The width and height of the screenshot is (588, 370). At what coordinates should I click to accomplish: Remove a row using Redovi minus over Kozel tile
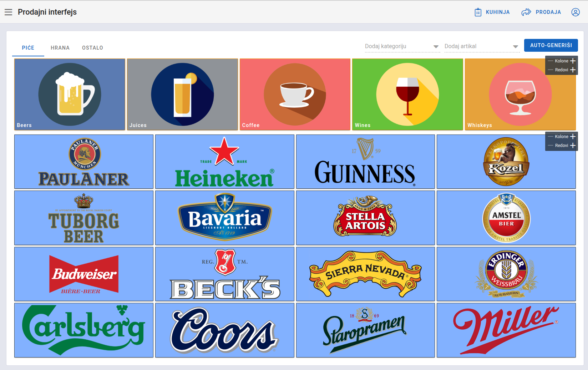point(551,146)
